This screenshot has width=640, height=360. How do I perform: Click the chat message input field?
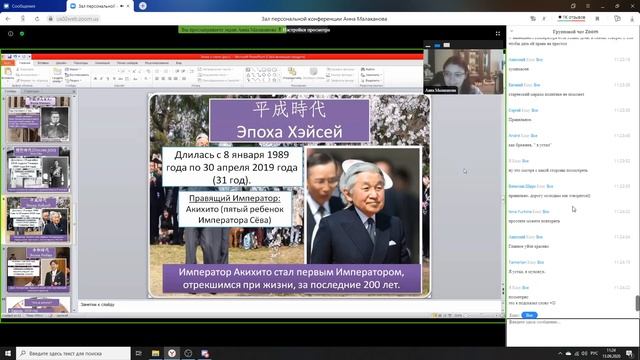(x=572, y=332)
